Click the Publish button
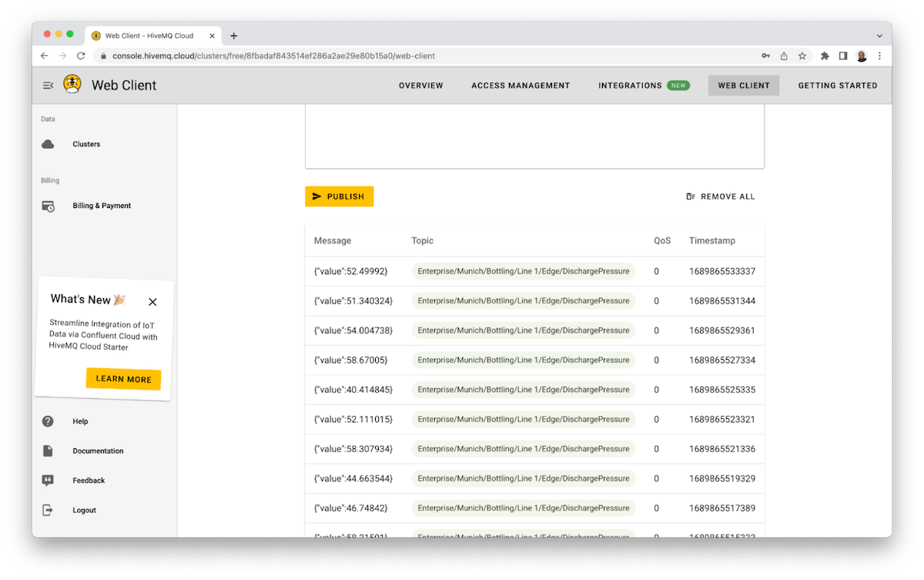The image size is (924, 580). point(339,196)
